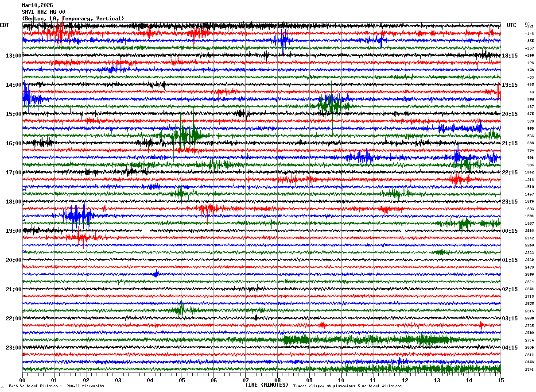Click the '03' minute tick label
Viewport: 536px width, 392px height.
[x=118, y=380]
